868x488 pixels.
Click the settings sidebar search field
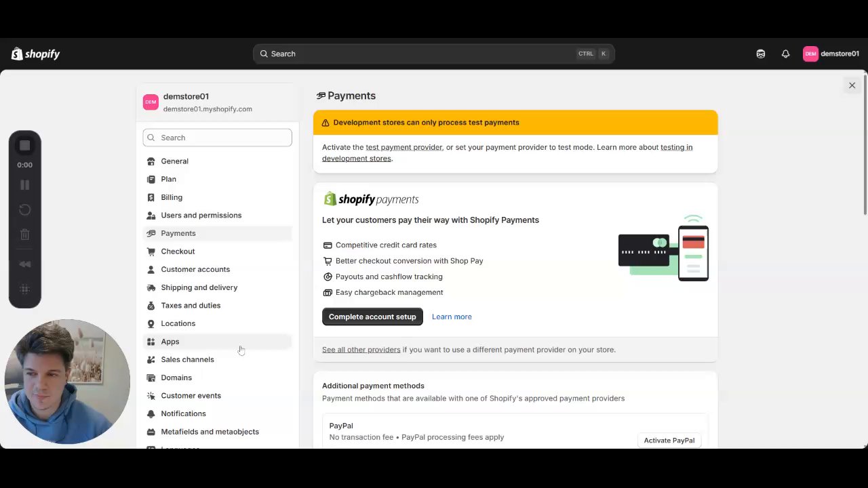click(217, 138)
